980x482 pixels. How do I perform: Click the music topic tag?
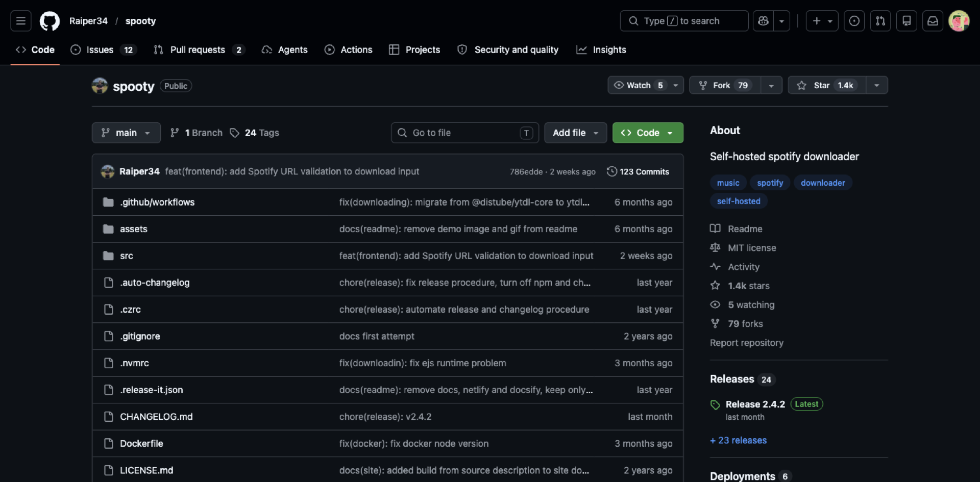tap(728, 183)
